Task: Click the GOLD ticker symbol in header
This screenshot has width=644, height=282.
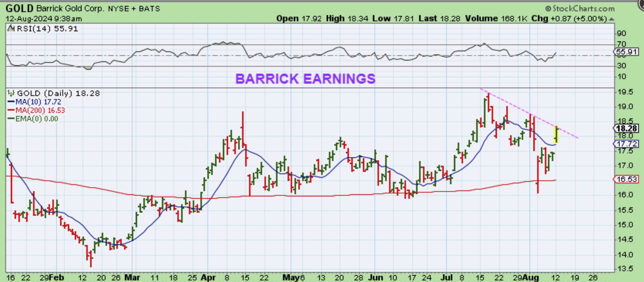Action: 19,8
